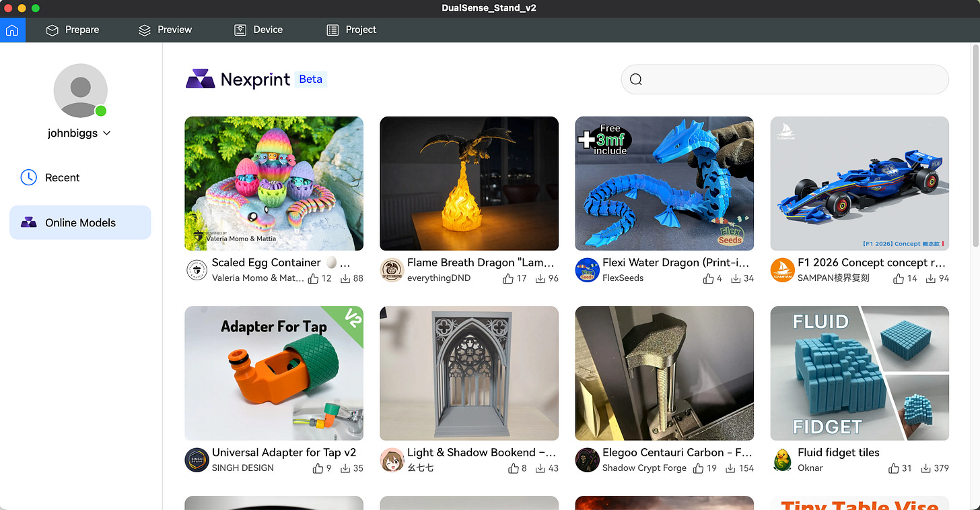Viewport: 980px width, 510px height.
Task: Click the user profile avatar
Action: coord(80,91)
